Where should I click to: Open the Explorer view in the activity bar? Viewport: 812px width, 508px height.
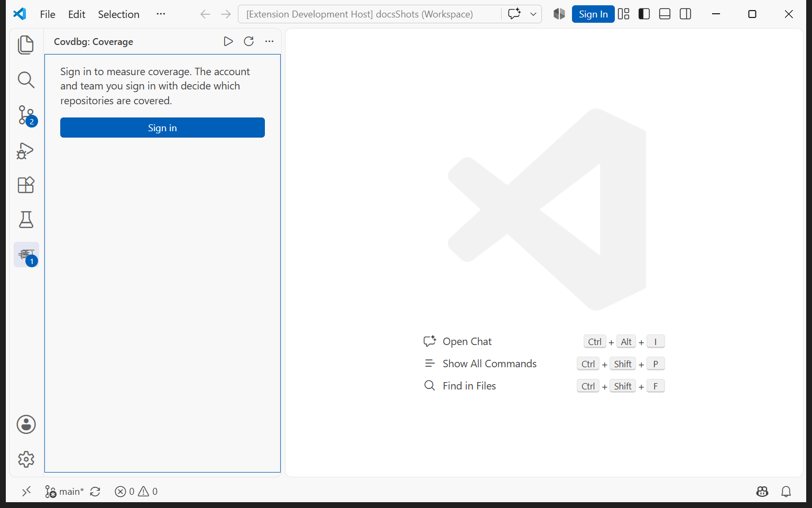pyautogui.click(x=26, y=45)
